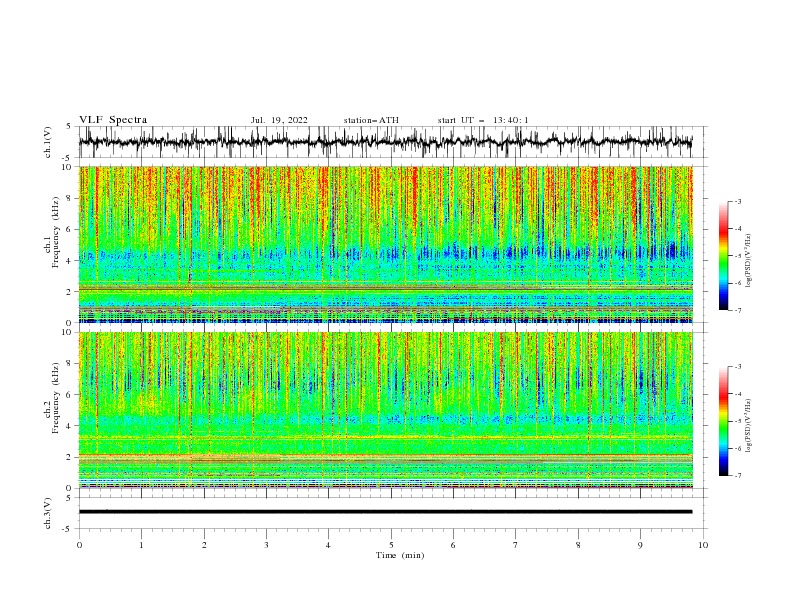Click the 'VLF Spectra' plot title
Image resolution: width=792 pixels, height=612 pixels.
113,120
